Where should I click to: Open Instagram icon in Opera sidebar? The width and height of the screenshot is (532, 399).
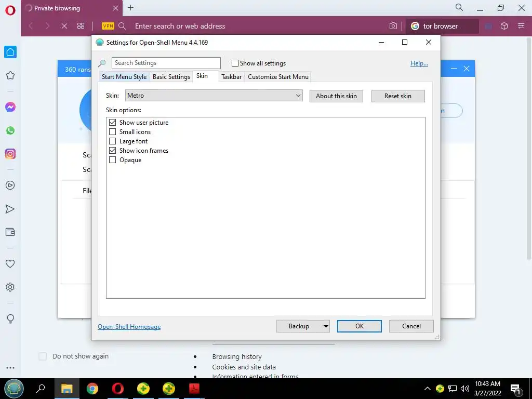pos(10,154)
